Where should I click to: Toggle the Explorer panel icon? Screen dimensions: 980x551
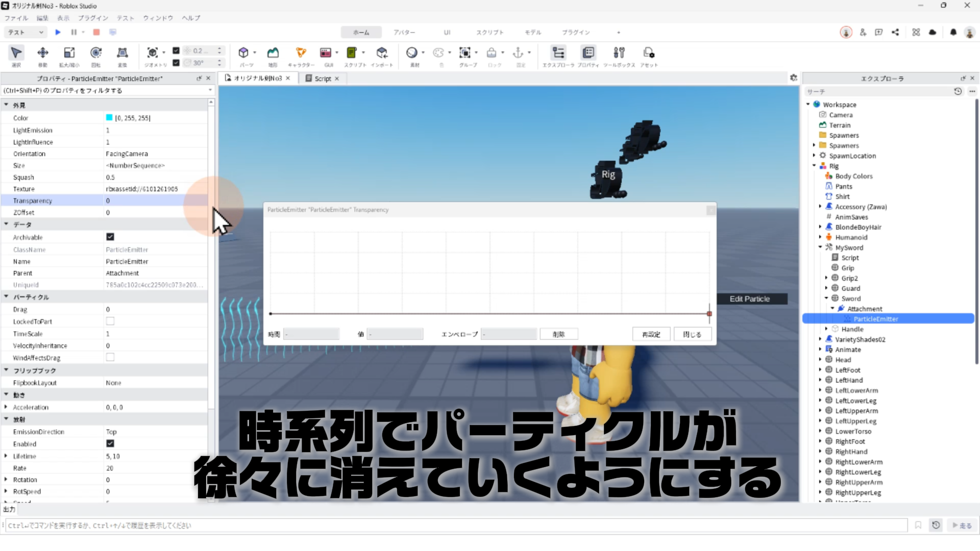tap(558, 53)
